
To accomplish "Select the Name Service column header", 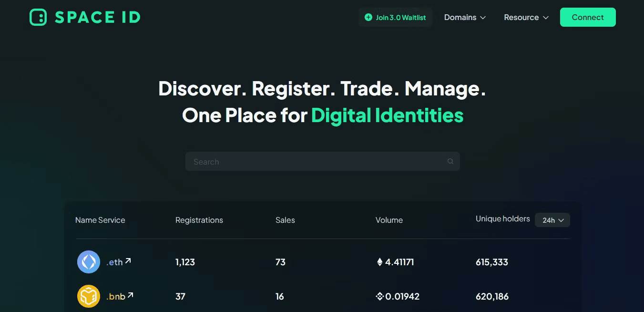I will click(x=100, y=220).
